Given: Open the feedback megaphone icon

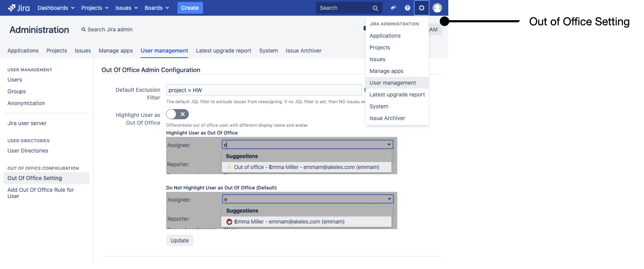Looking at the screenshot, I should click(x=393, y=8).
